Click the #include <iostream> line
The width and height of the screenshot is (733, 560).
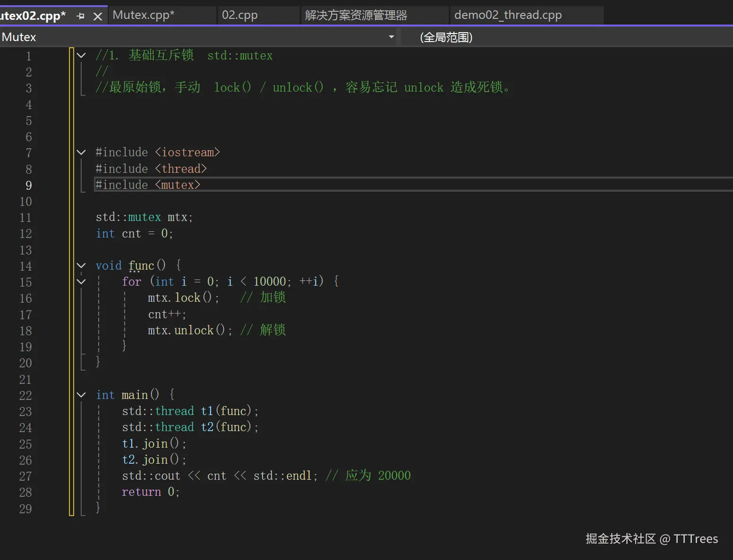[158, 152]
